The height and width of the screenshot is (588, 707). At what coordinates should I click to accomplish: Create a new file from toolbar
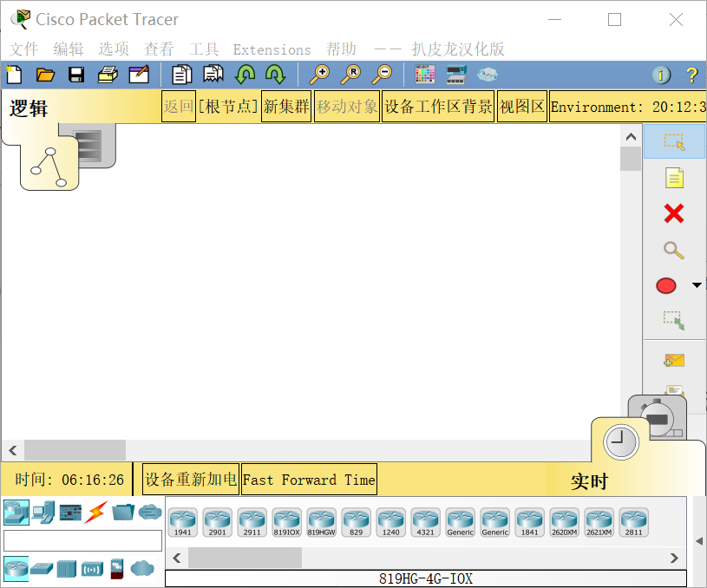[14, 75]
